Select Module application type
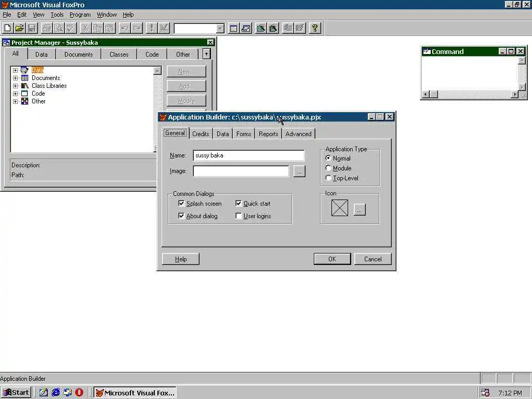Viewport: 532px width, 399px height. (x=328, y=168)
